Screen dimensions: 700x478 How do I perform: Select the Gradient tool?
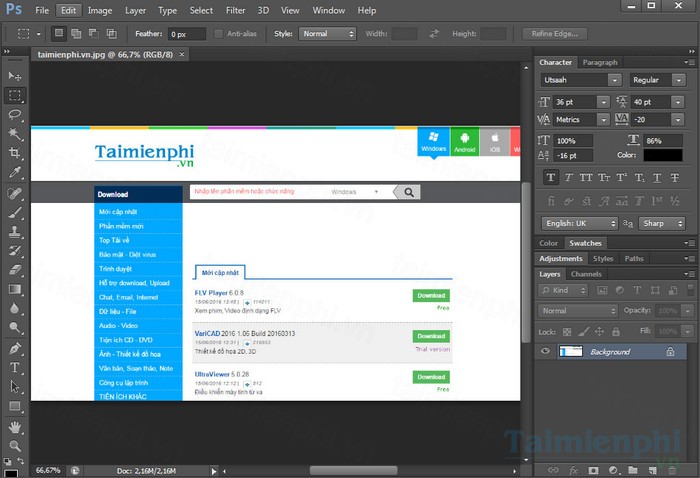(15, 289)
